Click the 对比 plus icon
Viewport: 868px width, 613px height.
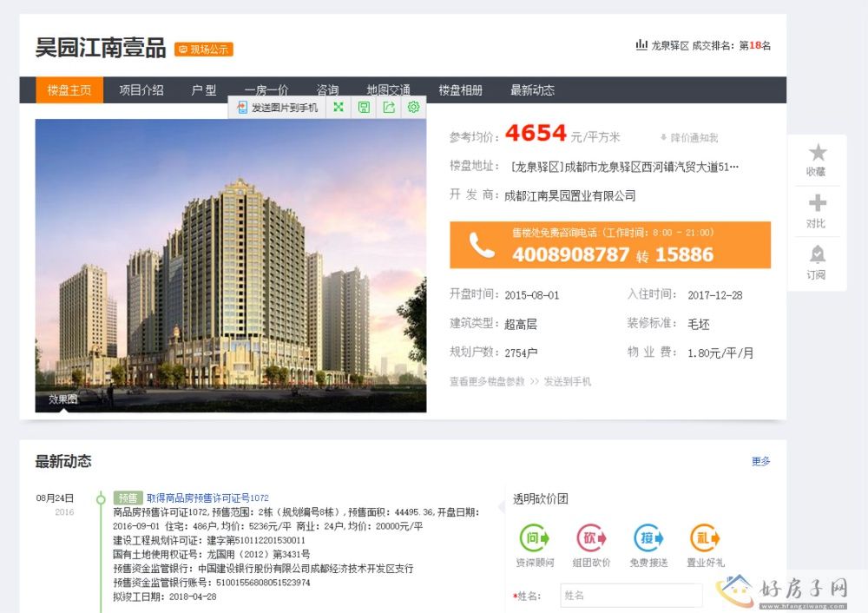[x=817, y=204]
